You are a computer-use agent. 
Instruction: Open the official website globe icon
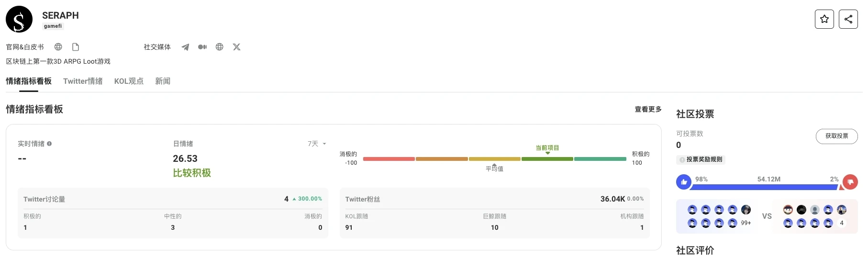coord(58,47)
